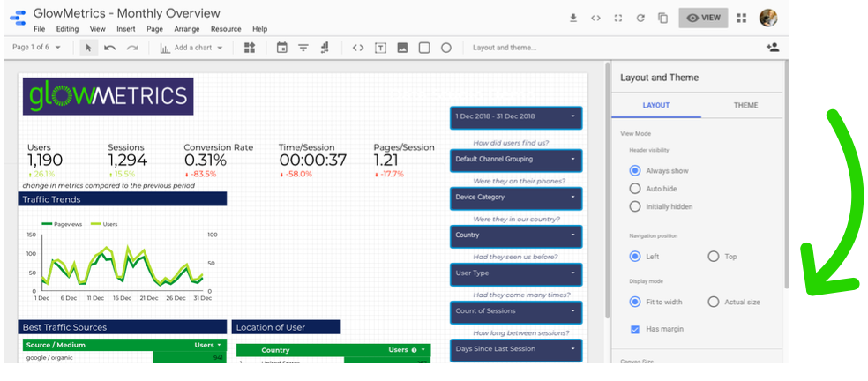Viewport: 868px width, 381px height.
Task: Open the Page 1 of 6 selector
Action: pyautogui.click(x=37, y=48)
